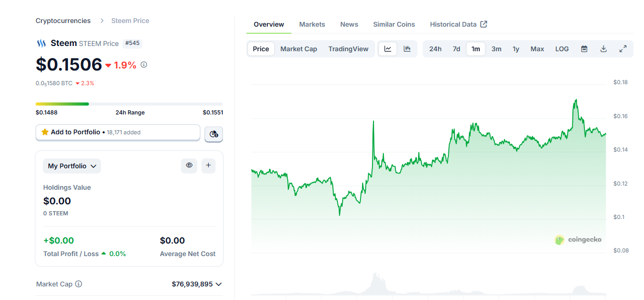The width and height of the screenshot is (644, 300).
Task: Open the Cryptocurrencies breadcrumb link
Action: coord(63,21)
